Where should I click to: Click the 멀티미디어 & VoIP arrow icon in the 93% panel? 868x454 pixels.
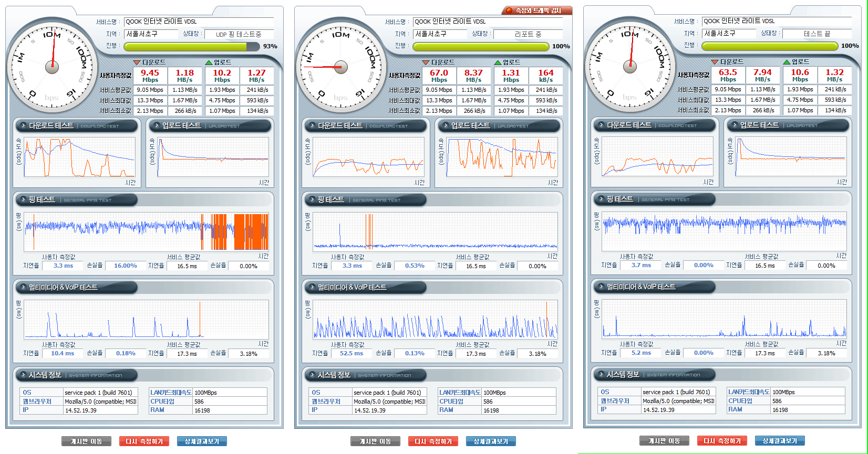23,287
